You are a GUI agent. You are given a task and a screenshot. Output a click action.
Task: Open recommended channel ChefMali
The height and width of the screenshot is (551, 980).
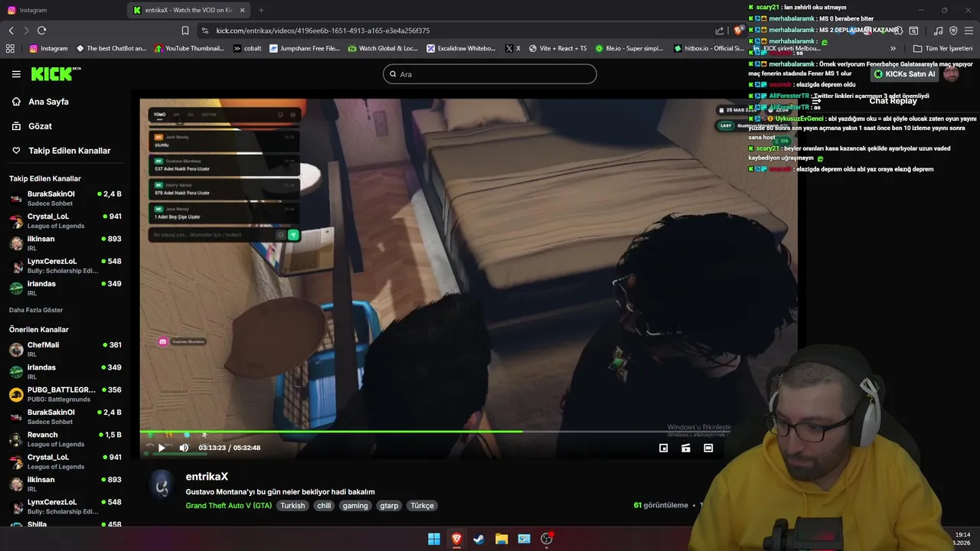tap(64, 350)
